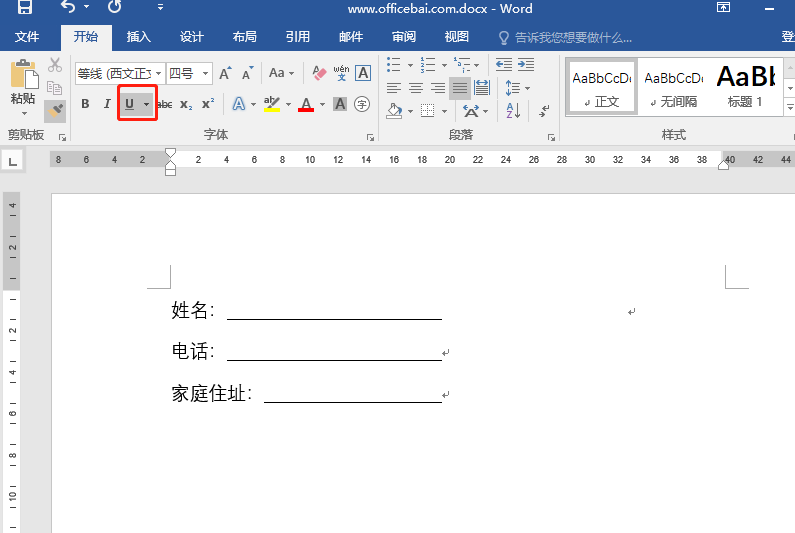Open the 文件 menu
This screenshot has width=795, height=533.
(x=27, y=37)
